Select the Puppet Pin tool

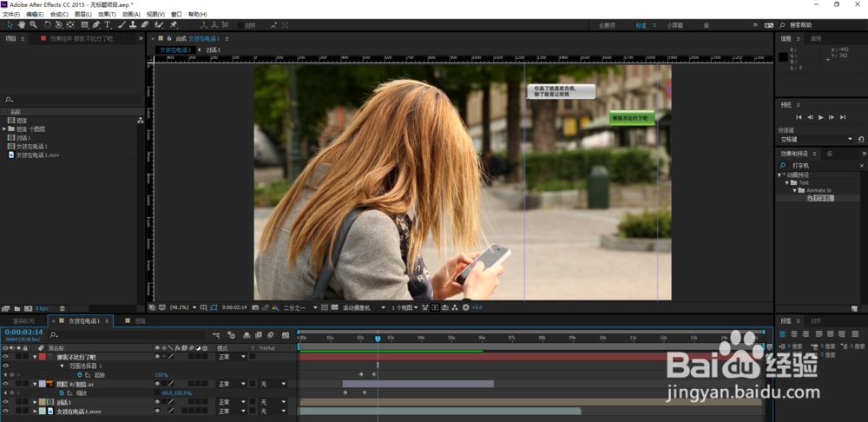coord(174,25)
